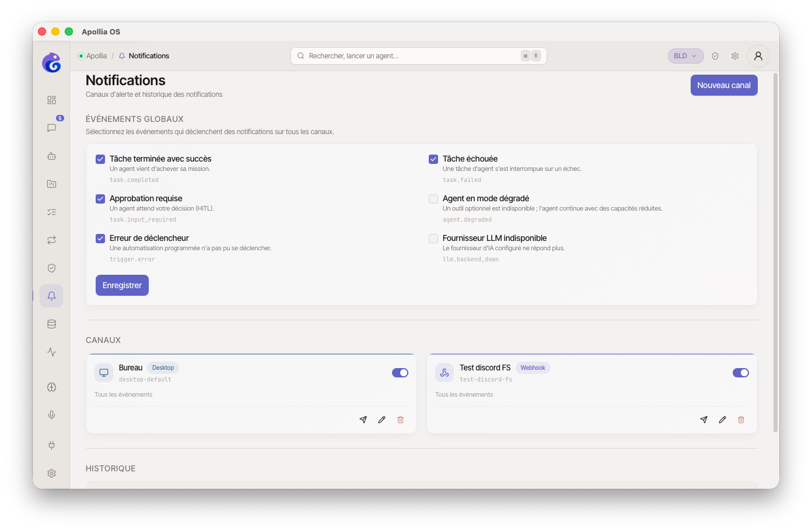Send test notification for Bureau channel

(x=363, y=419)
